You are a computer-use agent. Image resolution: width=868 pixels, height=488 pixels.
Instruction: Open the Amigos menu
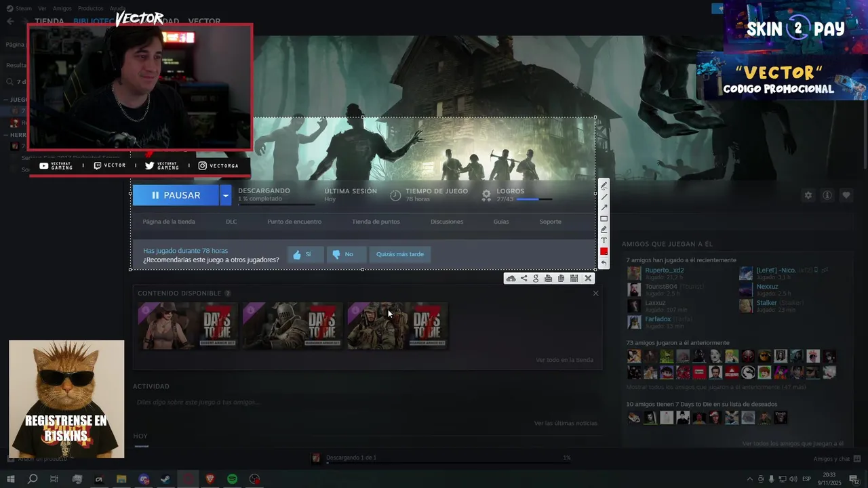(62, 8)
